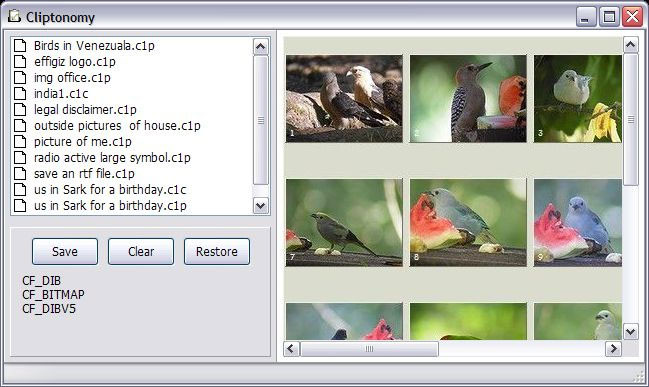This screenshot has width=649, height=387.
Task: Click file list scrollbar down arrow
Action: pos(261,205)
